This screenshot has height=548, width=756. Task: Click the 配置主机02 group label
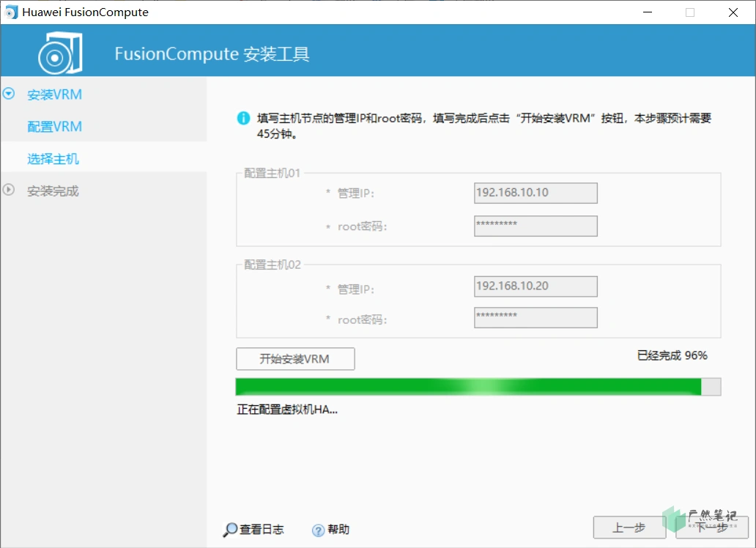tap(273, 264)
